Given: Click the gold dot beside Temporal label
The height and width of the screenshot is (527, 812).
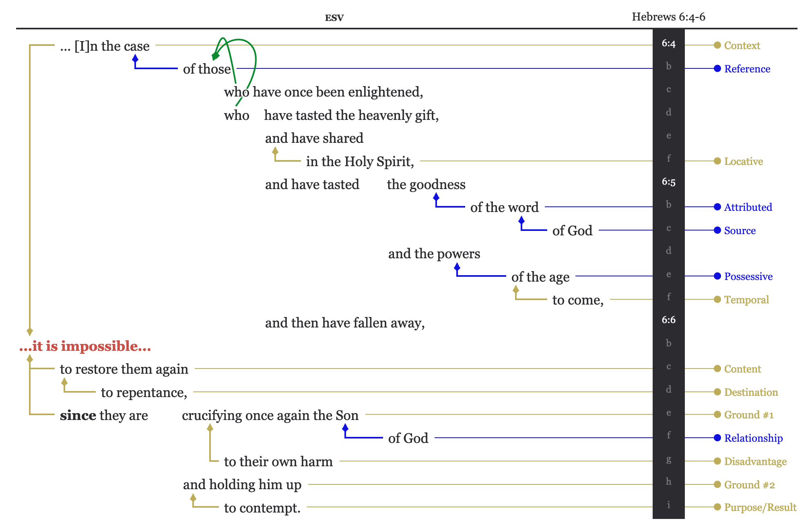Looking at the screenshot, I should [x=717, y=299].
